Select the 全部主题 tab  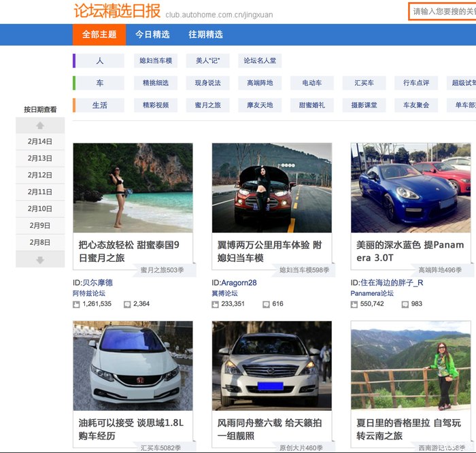click(x=99, y=35)
